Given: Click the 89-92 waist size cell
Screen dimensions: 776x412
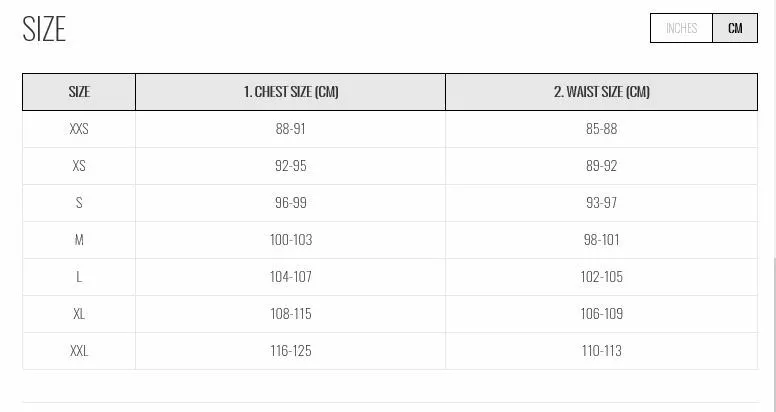Looking at the screenshot, I should 601,166.
